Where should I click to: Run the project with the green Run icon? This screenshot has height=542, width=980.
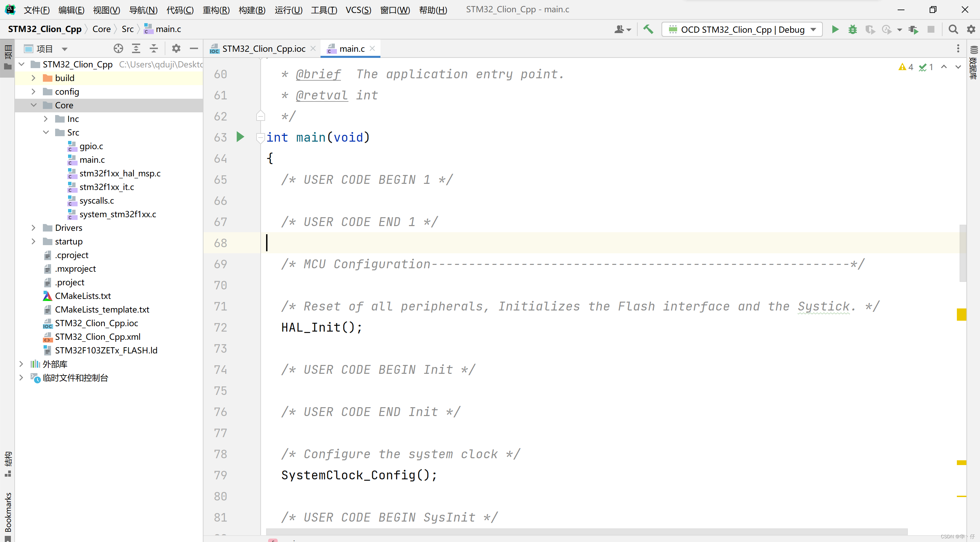[x=835, y=29]
